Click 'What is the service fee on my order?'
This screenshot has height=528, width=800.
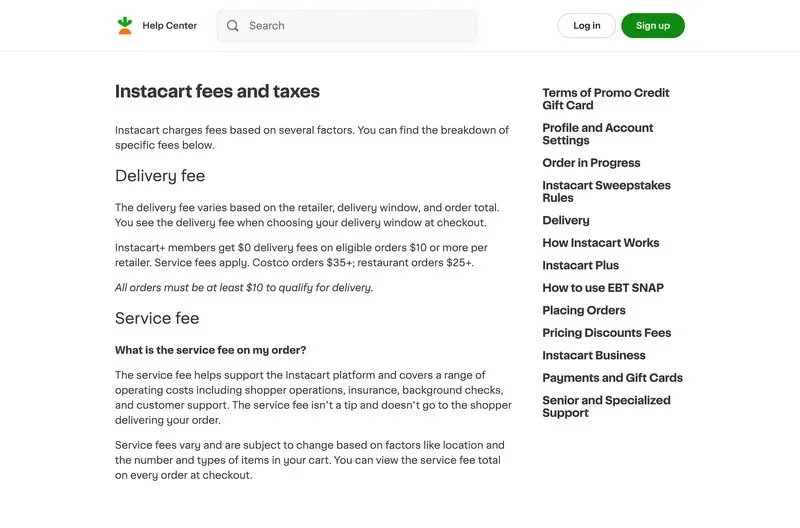(210, 350)
